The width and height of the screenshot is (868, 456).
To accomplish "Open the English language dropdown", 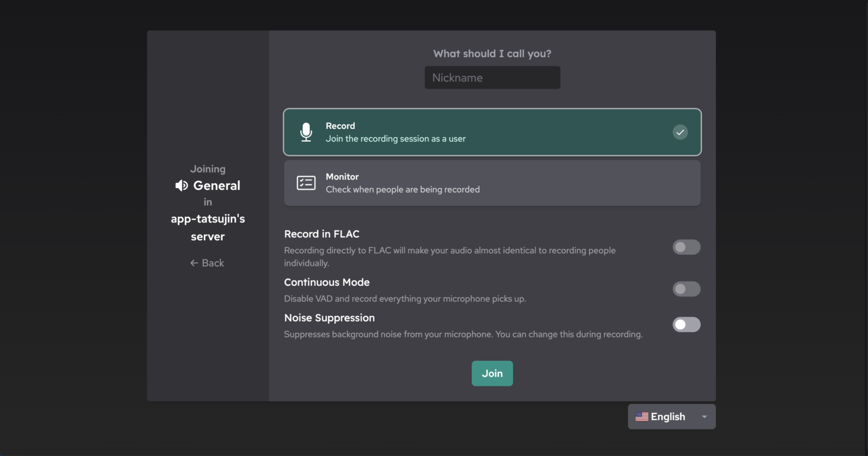I will pos(671,417).
